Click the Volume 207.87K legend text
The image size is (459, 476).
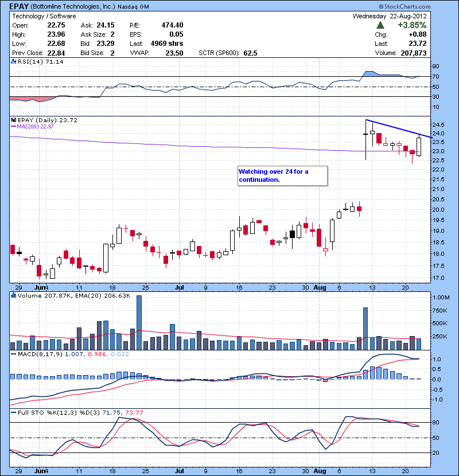[44, 296]
